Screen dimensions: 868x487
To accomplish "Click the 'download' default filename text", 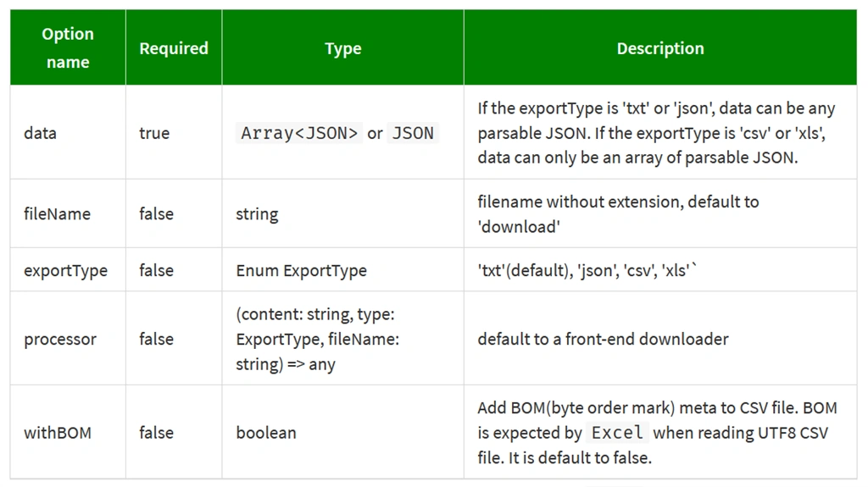I will pos(520,226).
